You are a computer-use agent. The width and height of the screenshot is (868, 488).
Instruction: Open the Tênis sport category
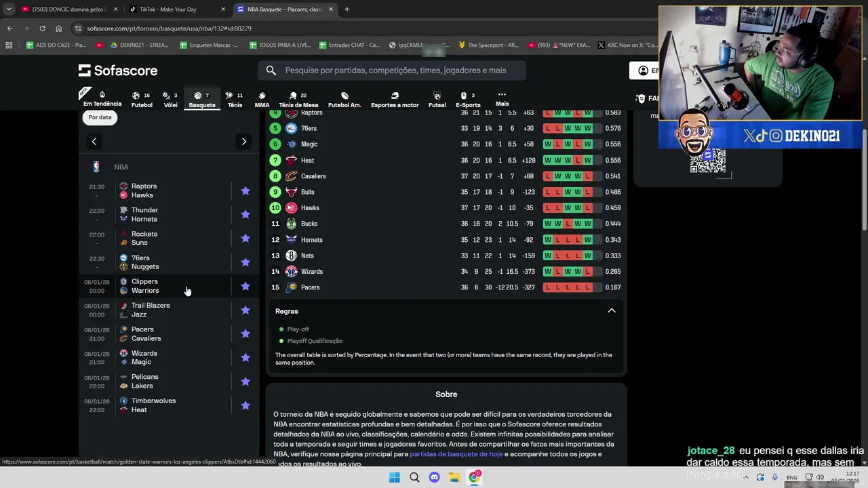(235, 100)
